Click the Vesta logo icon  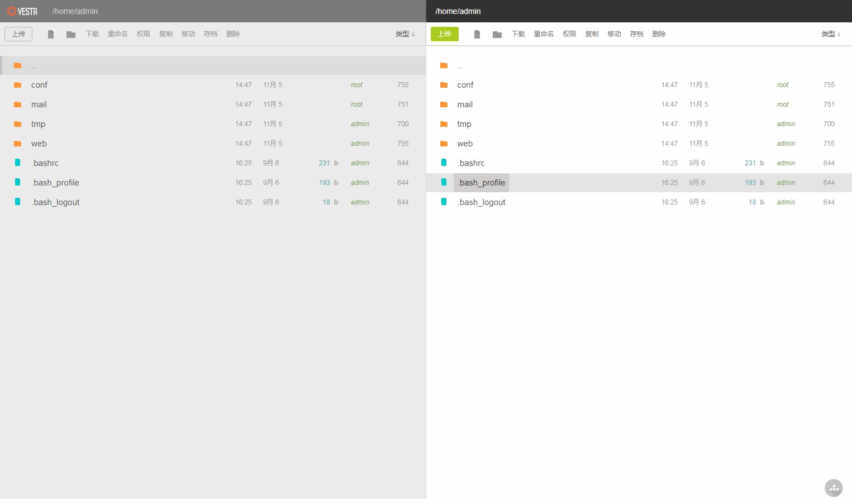tap(11, 11)
